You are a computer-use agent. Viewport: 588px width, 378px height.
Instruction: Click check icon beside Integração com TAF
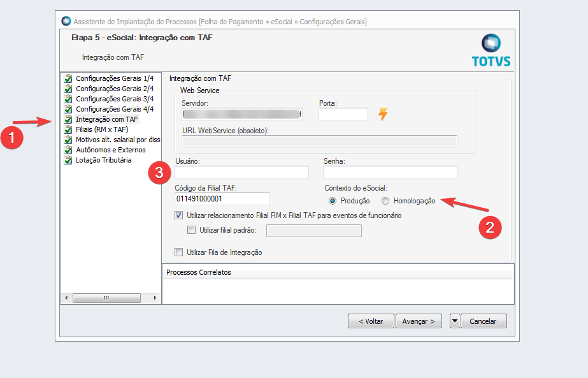[x=68, y=119]
